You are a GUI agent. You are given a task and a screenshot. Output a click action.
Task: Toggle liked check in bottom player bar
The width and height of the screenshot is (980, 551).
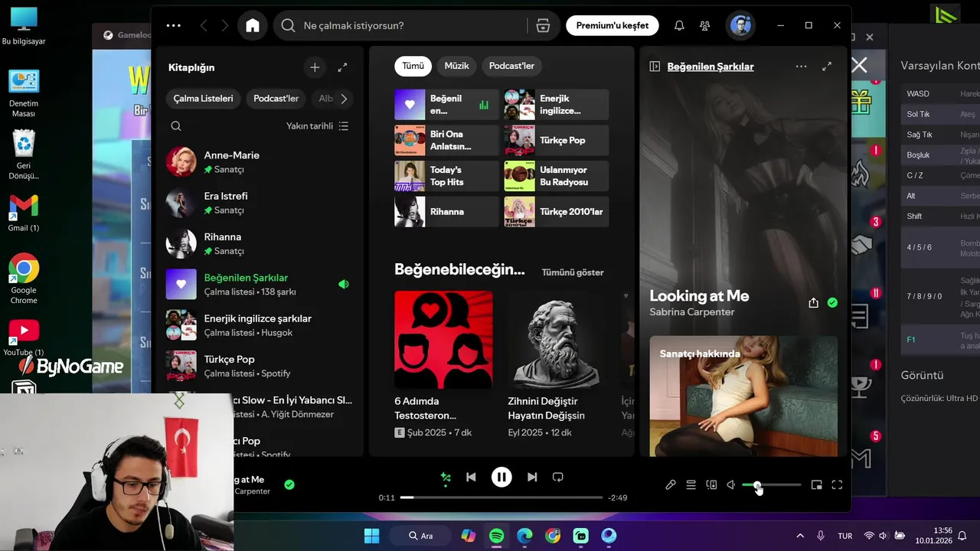tap(289, 484)
